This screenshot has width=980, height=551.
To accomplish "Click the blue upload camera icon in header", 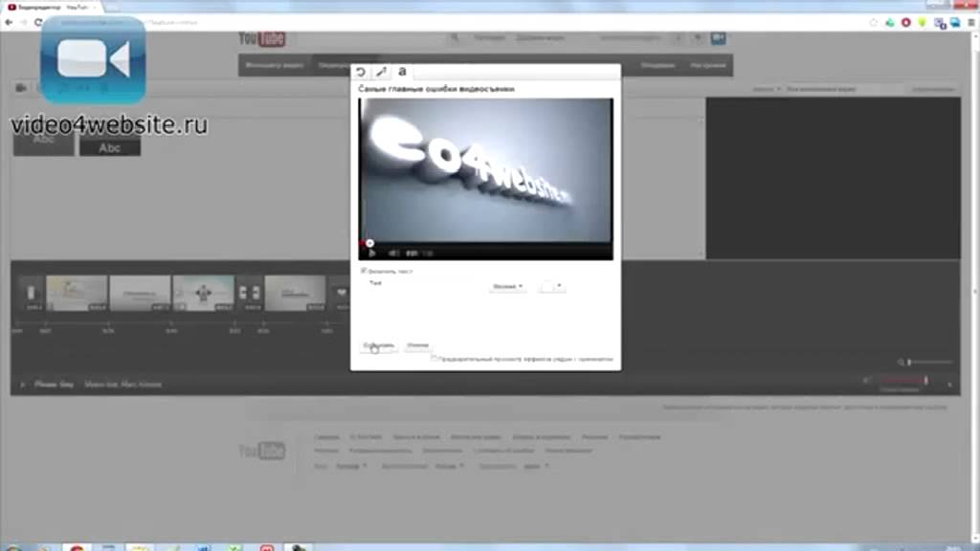I will coord(718,38).
